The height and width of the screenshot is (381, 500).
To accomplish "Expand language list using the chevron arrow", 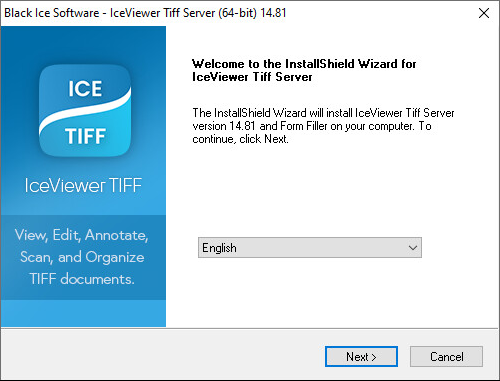I will 413,248.
